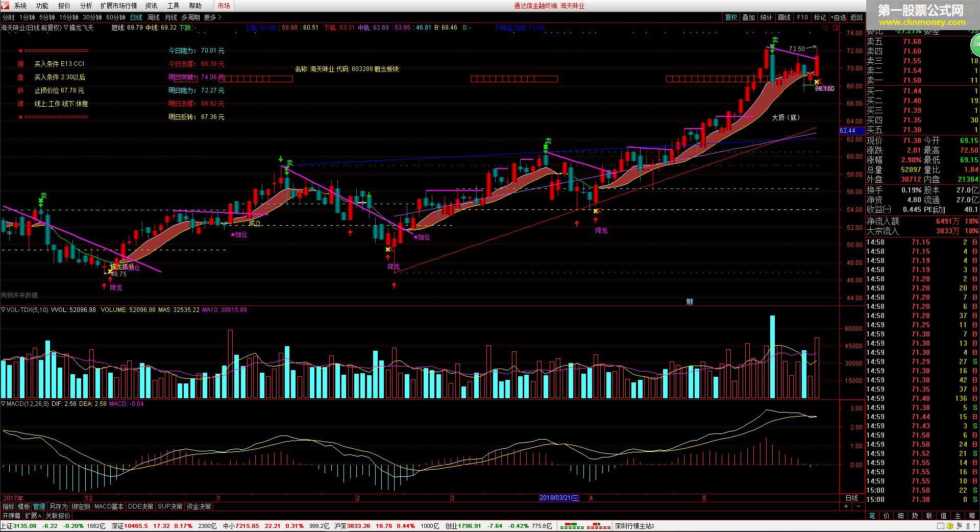Click the 管理 tab at bottom
This screenshot has height=532, width=980.
[x=39, y=506]
